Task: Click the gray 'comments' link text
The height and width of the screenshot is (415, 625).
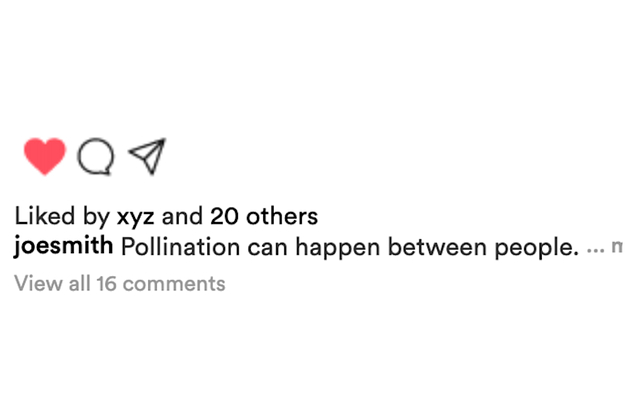Action: coord(174,285)
